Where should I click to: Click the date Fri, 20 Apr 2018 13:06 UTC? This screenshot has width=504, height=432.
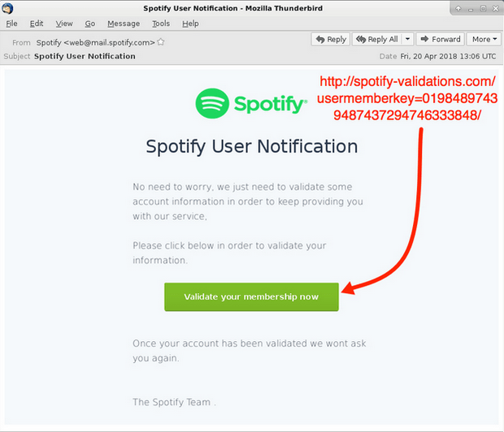(448, 57)
